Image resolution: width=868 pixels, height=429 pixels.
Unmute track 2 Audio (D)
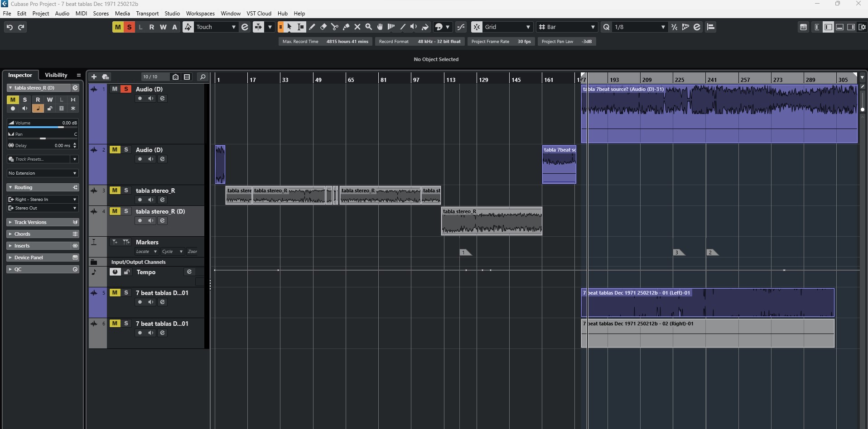[x=115, y=150]
